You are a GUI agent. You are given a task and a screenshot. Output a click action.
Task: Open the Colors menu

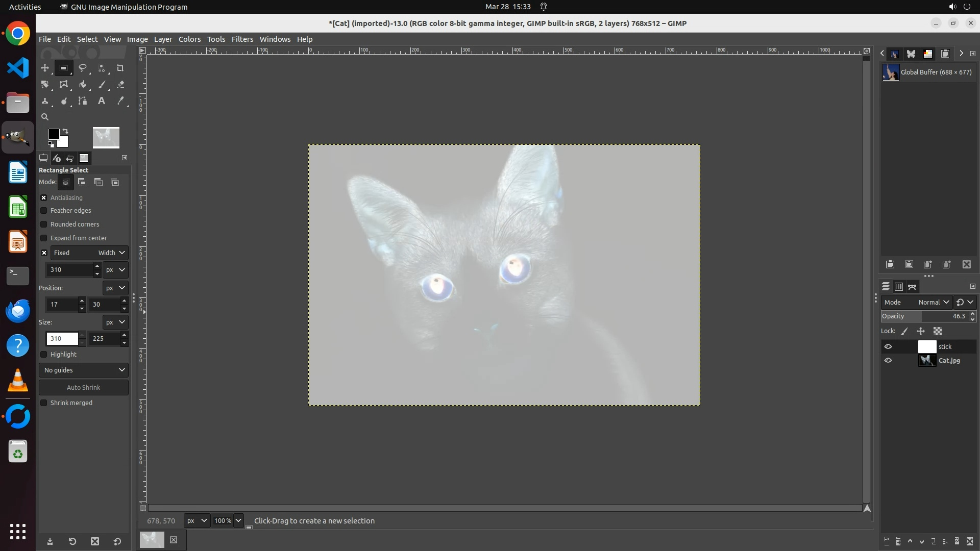(x=189, y=39)
